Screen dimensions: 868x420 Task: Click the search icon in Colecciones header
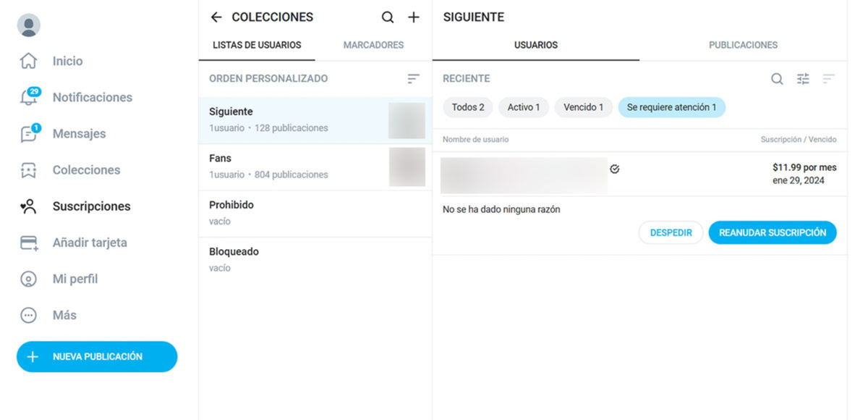[388, 17]
